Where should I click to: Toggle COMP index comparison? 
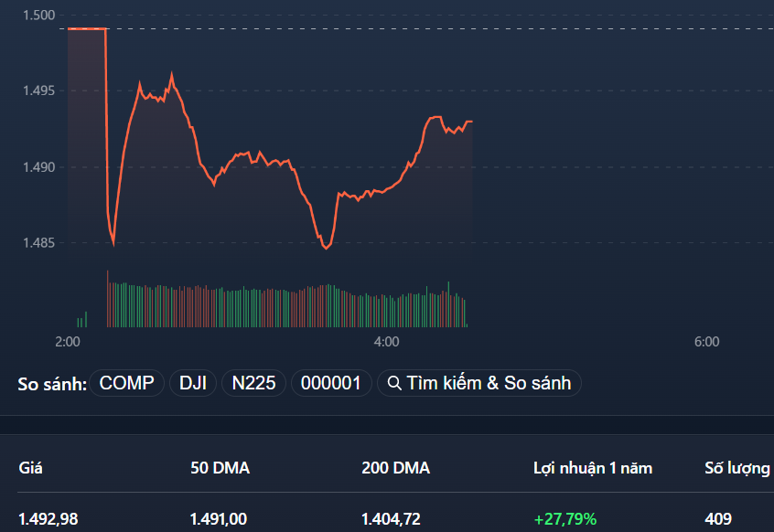pyautogui.click(x=126, y=382)
